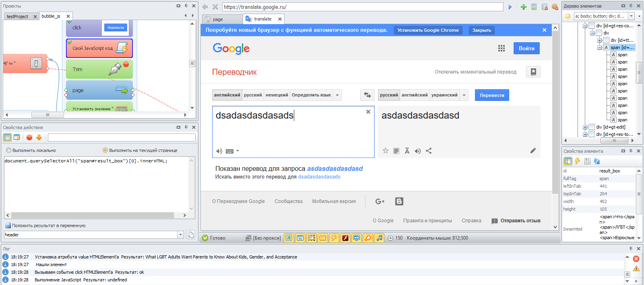Collapse the div [id=gt-res-co…] tree node
Viewport: 644px width, 285px height.
(x=585, y=26)
